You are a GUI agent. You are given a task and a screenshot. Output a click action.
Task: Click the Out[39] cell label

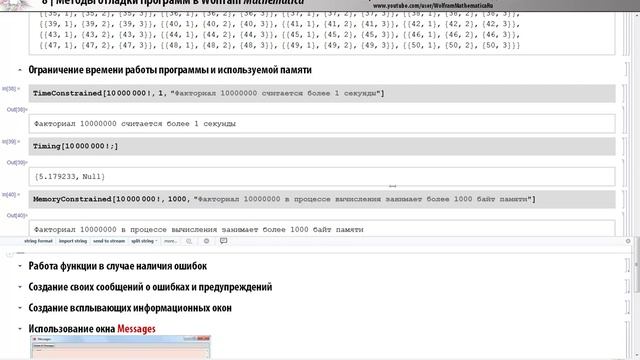pos(17,162)
